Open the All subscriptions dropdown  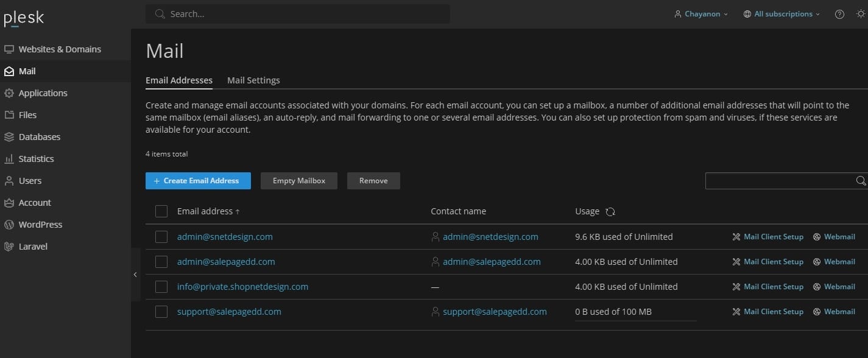tap(782, 14)
